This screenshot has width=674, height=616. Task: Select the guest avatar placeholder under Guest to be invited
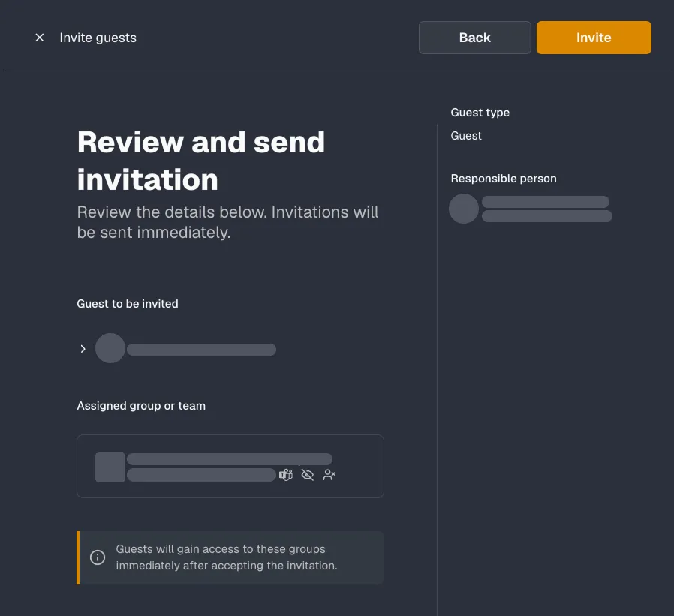click(x=110, y=348)
